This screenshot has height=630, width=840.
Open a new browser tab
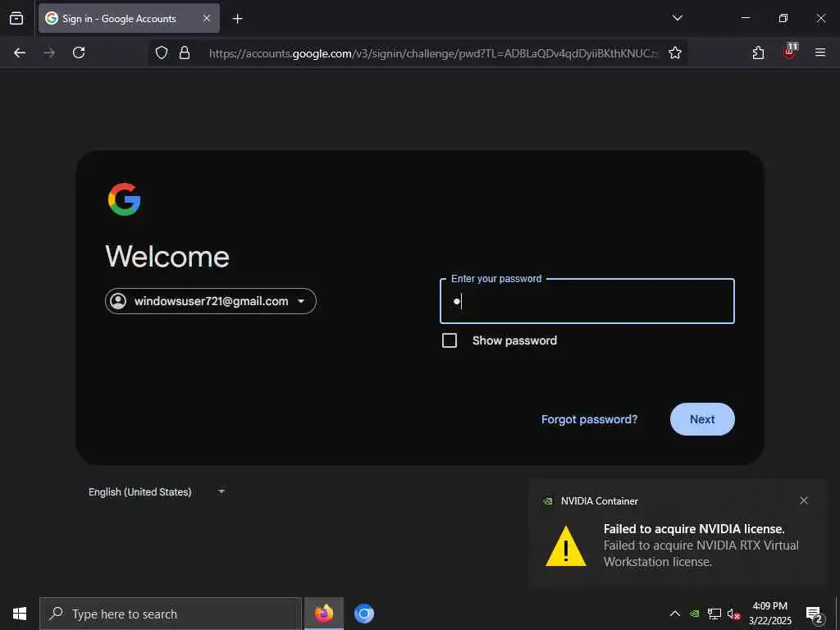237,19
